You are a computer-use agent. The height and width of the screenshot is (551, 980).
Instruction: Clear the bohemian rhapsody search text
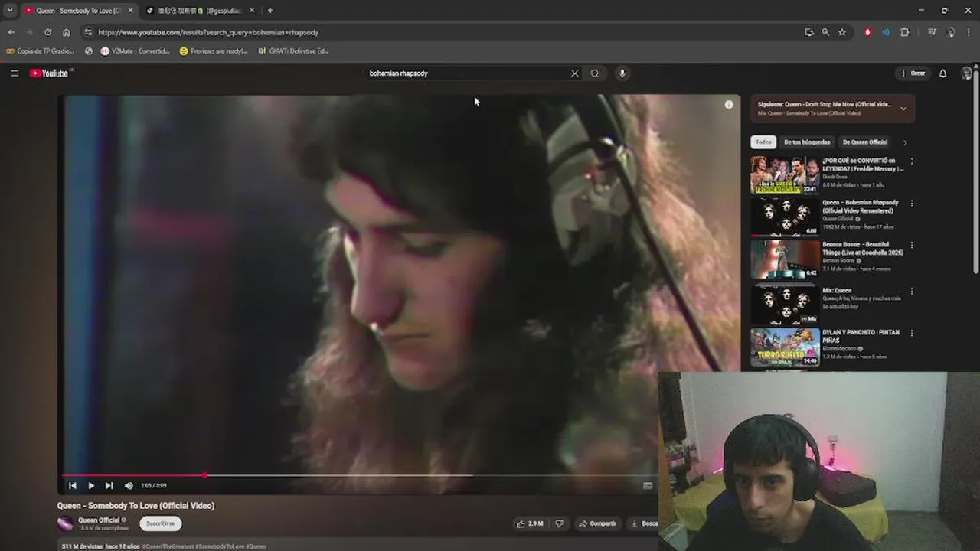coord(575,73)
